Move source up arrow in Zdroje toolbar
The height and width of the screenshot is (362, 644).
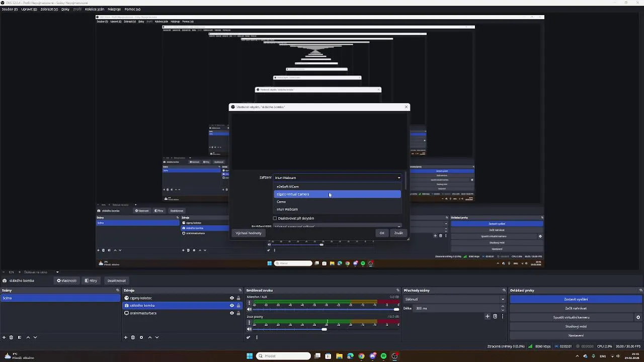coord(149,337)
